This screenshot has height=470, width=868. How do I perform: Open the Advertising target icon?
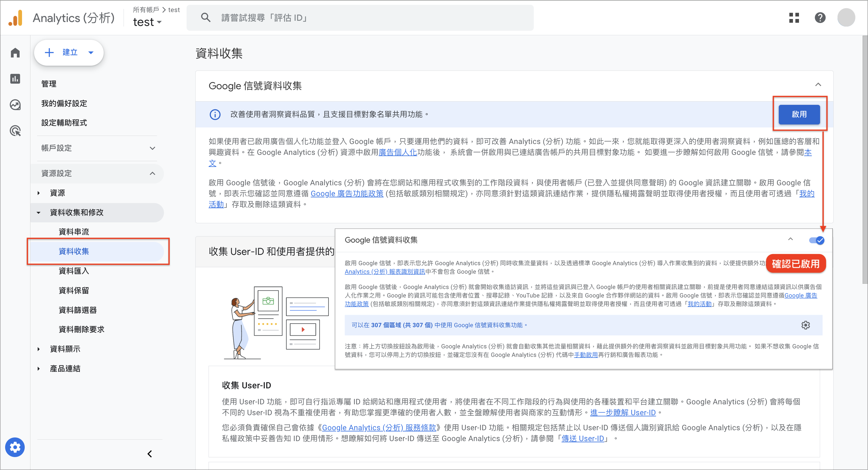click(15, 131)
